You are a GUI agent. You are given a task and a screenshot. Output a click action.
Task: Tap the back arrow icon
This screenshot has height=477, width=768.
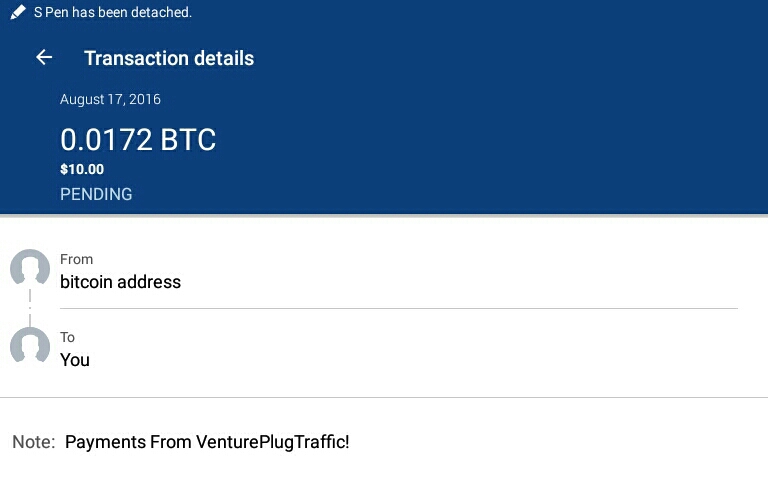click(x=44, y=57)
